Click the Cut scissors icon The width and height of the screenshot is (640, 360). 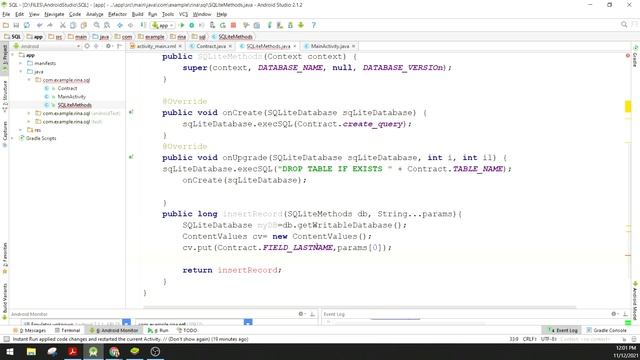click(x=63, y=25)
